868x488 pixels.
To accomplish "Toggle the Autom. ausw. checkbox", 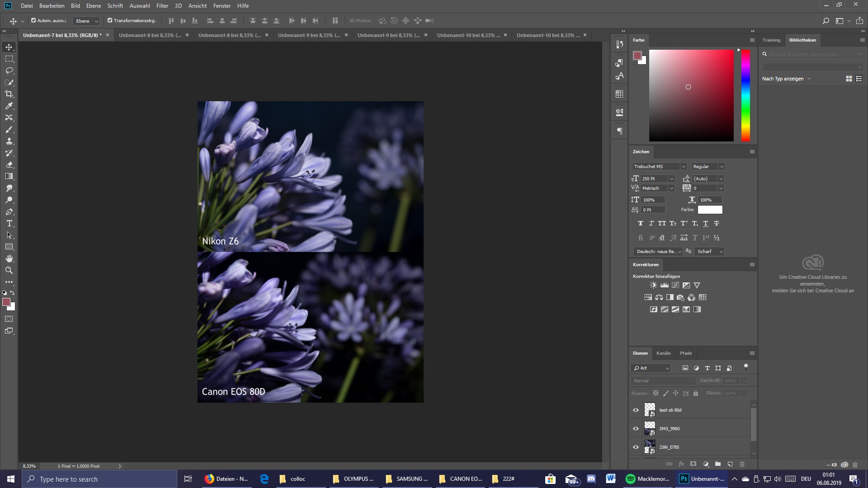I will [x=33, y=20].
